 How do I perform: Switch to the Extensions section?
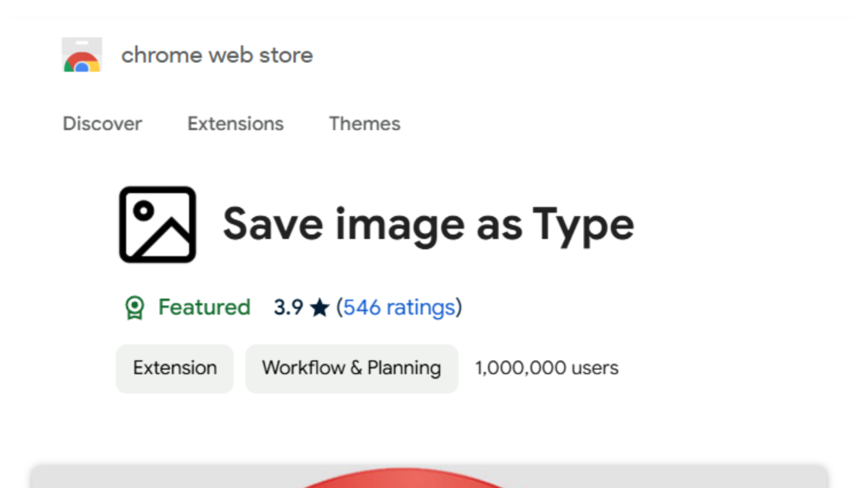coord(235,124)
